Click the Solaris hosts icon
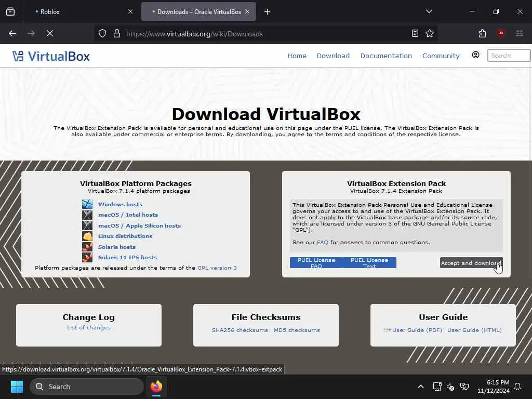Screen dimensions: 532x399 [87, 247]
